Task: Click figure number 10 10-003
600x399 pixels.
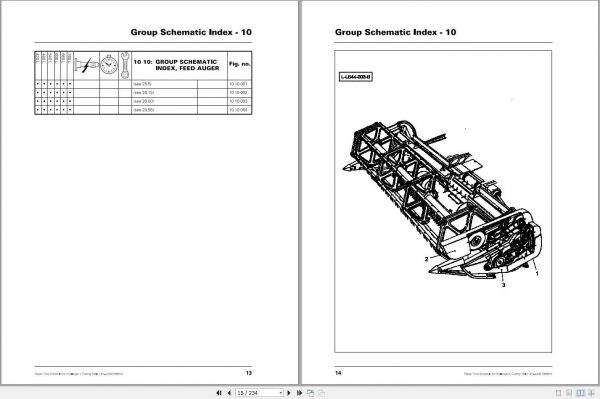Action: tap(238, 101)
